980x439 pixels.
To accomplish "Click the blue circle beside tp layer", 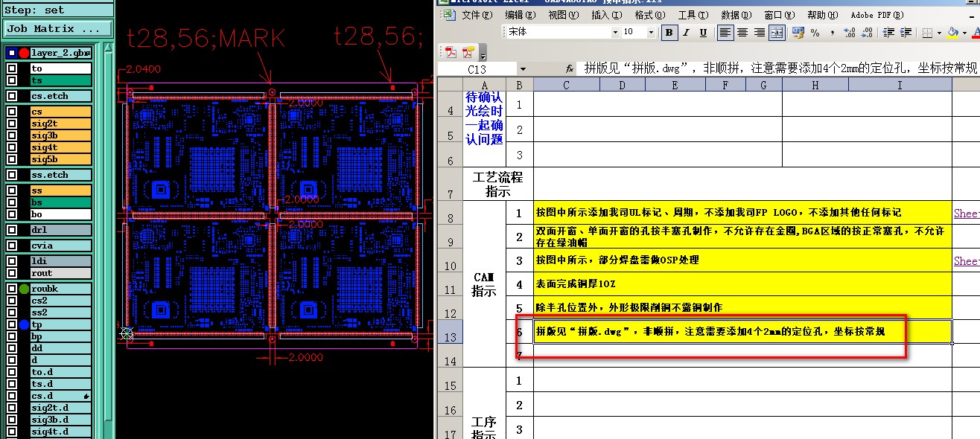I will tap(24, 324).
